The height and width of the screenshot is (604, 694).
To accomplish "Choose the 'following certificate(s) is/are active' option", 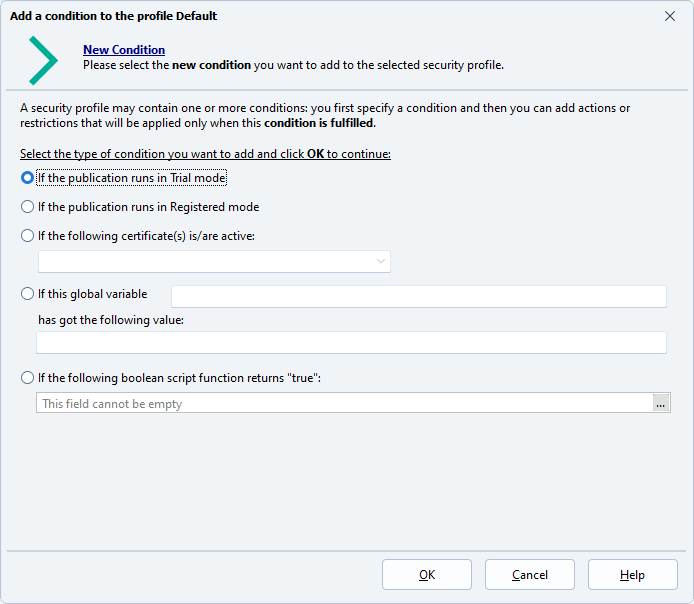I will [28, 236].
